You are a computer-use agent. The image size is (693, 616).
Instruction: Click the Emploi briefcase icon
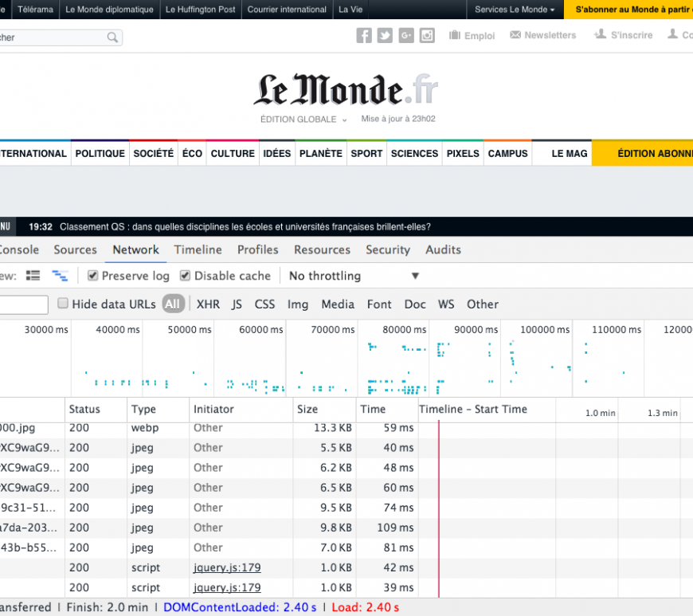coord(454,35)
